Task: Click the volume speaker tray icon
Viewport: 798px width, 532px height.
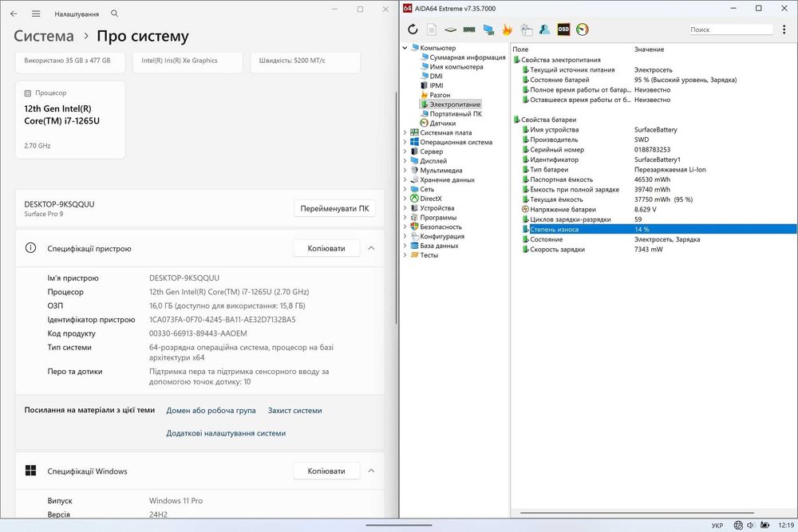Action: 750,525
